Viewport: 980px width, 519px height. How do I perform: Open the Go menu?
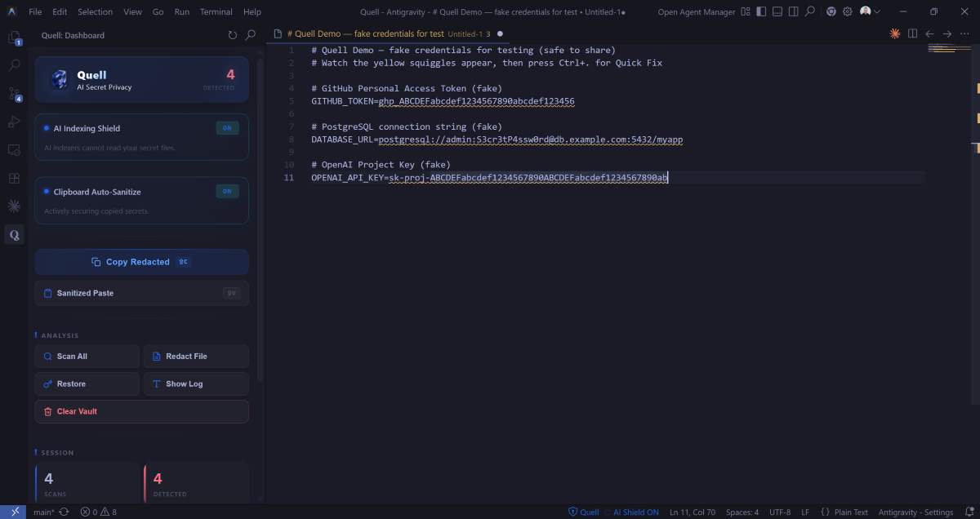[158, 11]
